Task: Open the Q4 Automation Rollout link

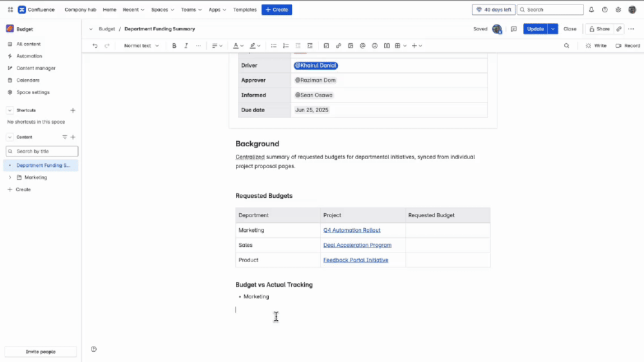Action: click(x=351, y=230)
